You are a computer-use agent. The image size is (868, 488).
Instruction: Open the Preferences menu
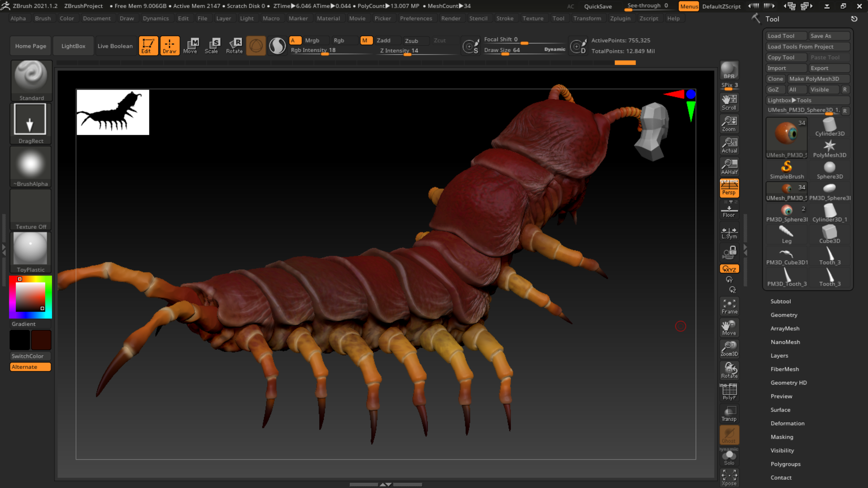(416, 18)
